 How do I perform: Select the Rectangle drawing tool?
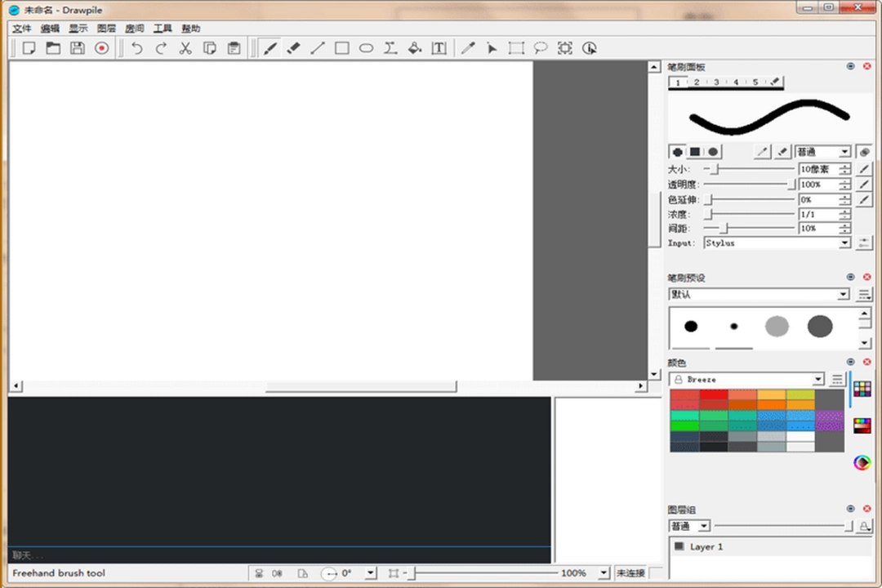pyautogui.click(x=341, y=48)
